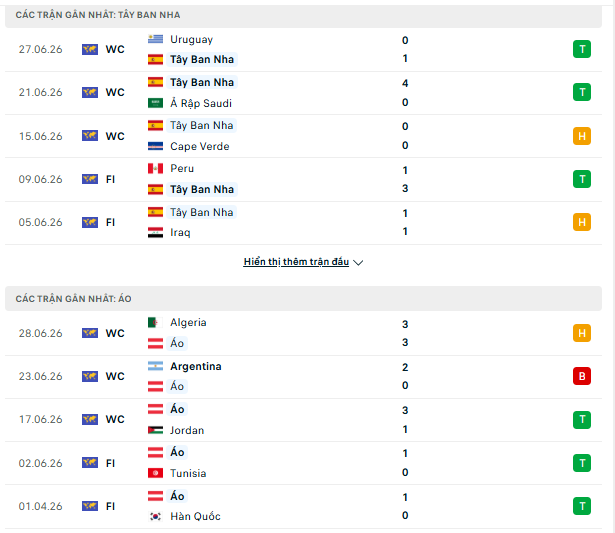The height and width of the screenshot is (533, 615).
Task: Select Argentina team name
Action: (x=196, y=366)
